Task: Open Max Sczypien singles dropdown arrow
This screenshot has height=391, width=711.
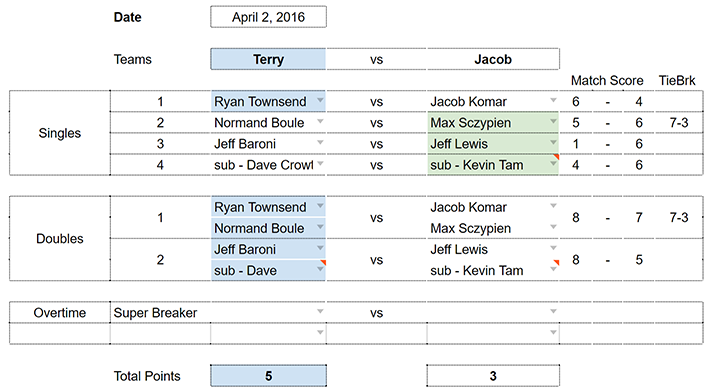Action: tap(553, 121)
